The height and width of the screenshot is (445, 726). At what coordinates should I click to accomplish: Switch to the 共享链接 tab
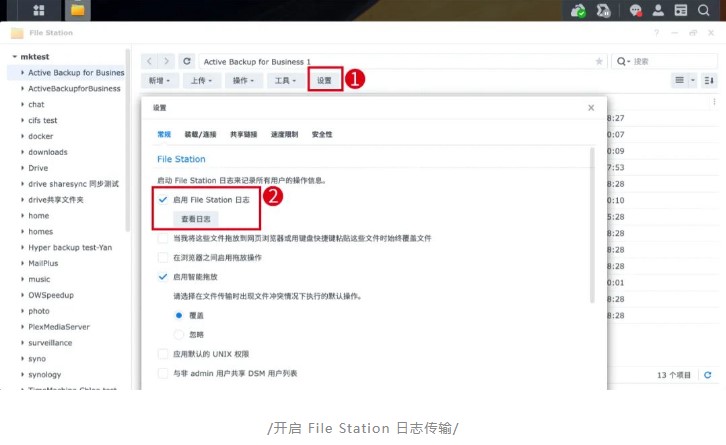tap(244, 134)
